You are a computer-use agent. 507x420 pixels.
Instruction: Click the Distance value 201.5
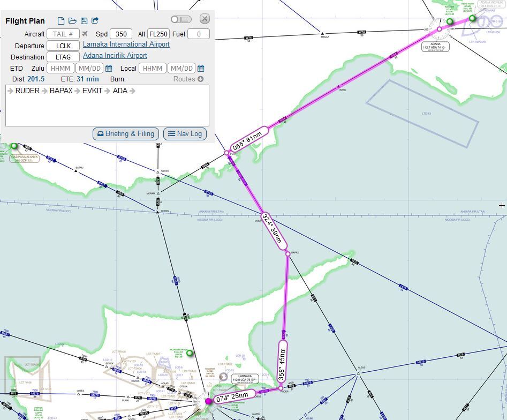click(x=36, y=79)
